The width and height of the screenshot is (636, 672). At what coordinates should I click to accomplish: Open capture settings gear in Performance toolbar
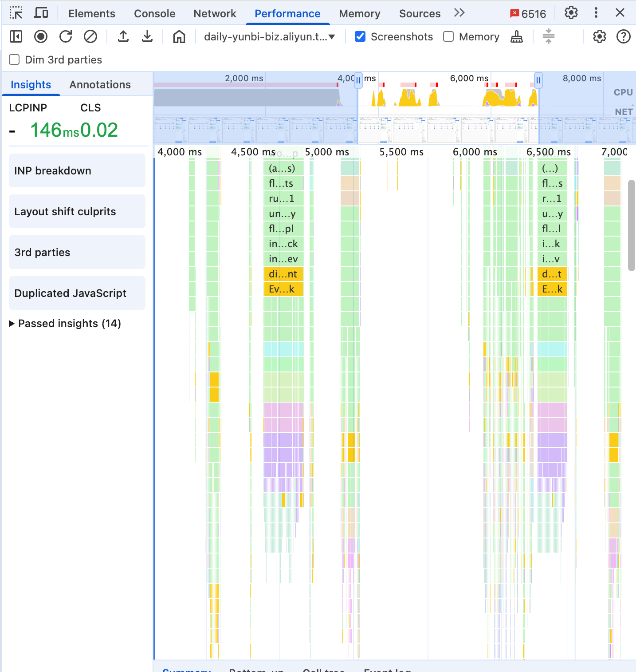pos(599,36)
